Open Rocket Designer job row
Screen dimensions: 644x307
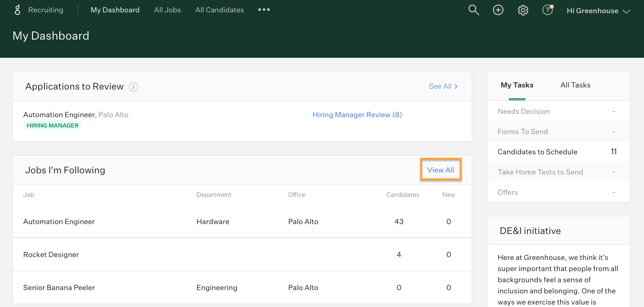click(x=242, y=255)
